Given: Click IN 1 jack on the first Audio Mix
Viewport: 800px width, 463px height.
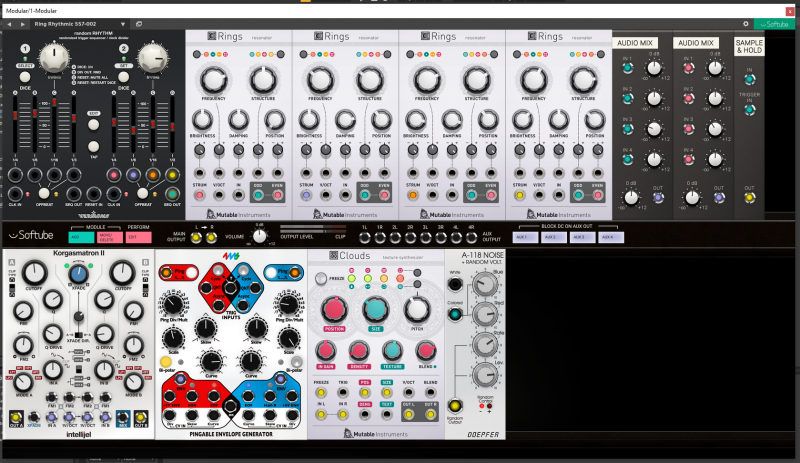Looking at the screenshot, I should [x=628, y=67].
